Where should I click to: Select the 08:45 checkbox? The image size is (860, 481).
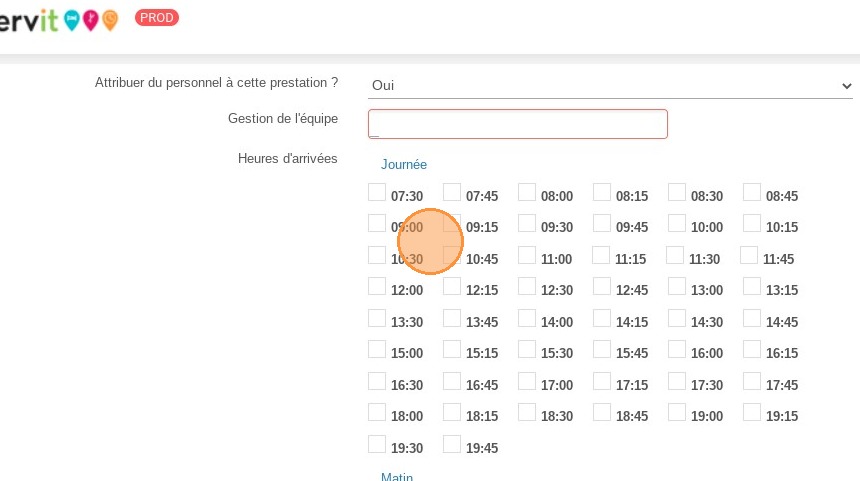click(752, 193)
